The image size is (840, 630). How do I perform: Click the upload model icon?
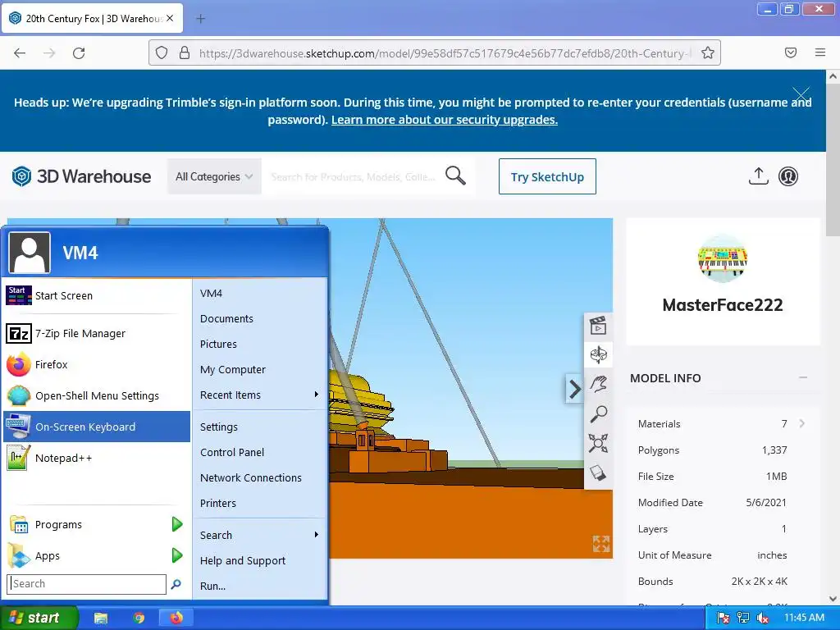[758, 176]
